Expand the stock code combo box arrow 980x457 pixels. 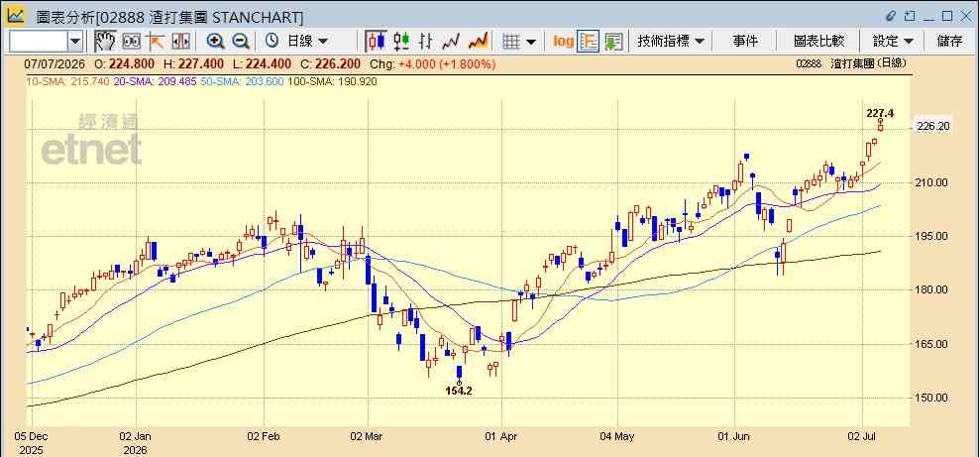(x=75, y=42)
